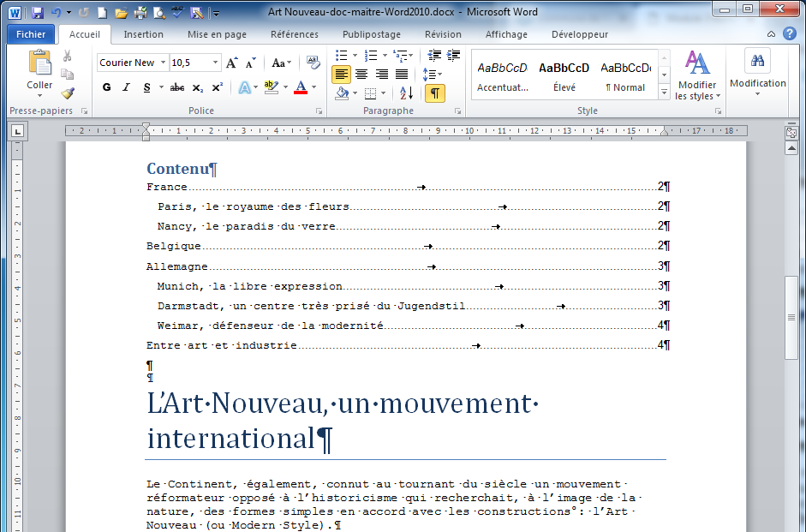The height and width of the screenshot is (532, 806).
Task: Open the Modification group button
Action: pos(758,73)
